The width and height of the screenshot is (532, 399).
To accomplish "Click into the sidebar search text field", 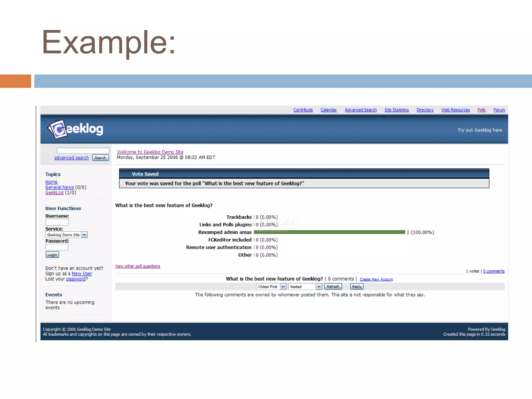I will [x=83, y=151].
